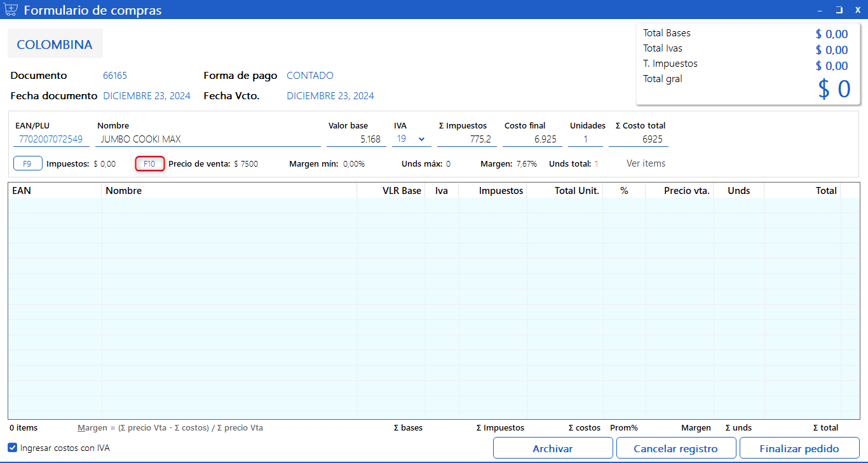Click the Finalizar pedido button
This screenshot has width=868, height=463.
point(799,448)
